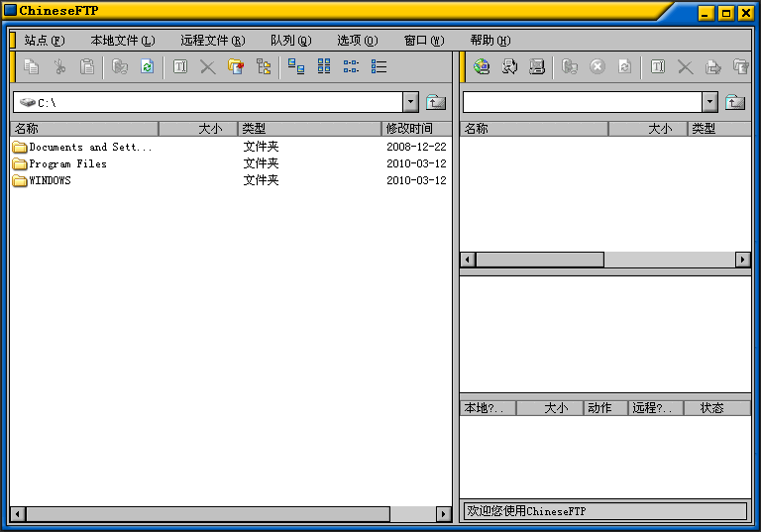Click queue 远程?.. column header
The width and height of the screenshot is (761, 532).
(656, 408)
